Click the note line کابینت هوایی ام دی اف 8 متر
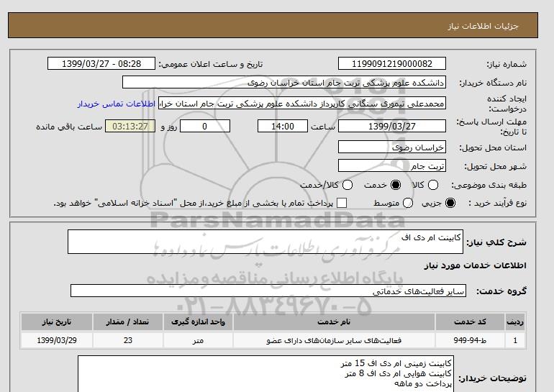The width and height of the screenshot is (554, 392). pyautogui.click(x=398, y=373)
